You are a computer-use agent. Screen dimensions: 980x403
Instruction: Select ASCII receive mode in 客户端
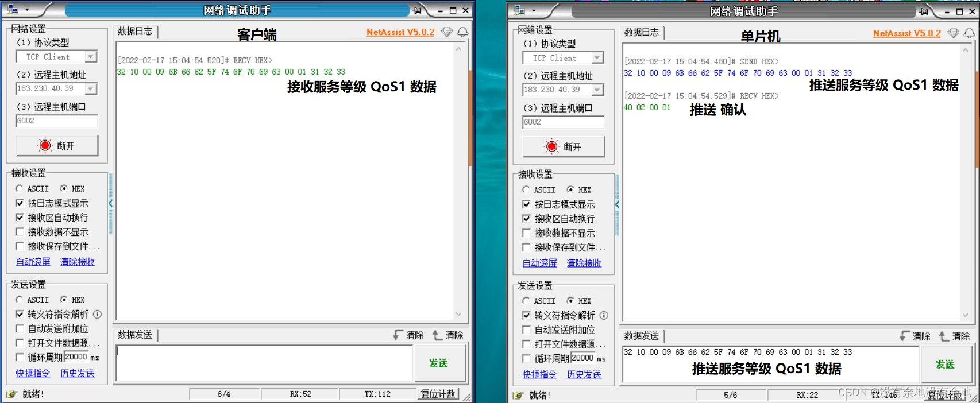point(20,188)
